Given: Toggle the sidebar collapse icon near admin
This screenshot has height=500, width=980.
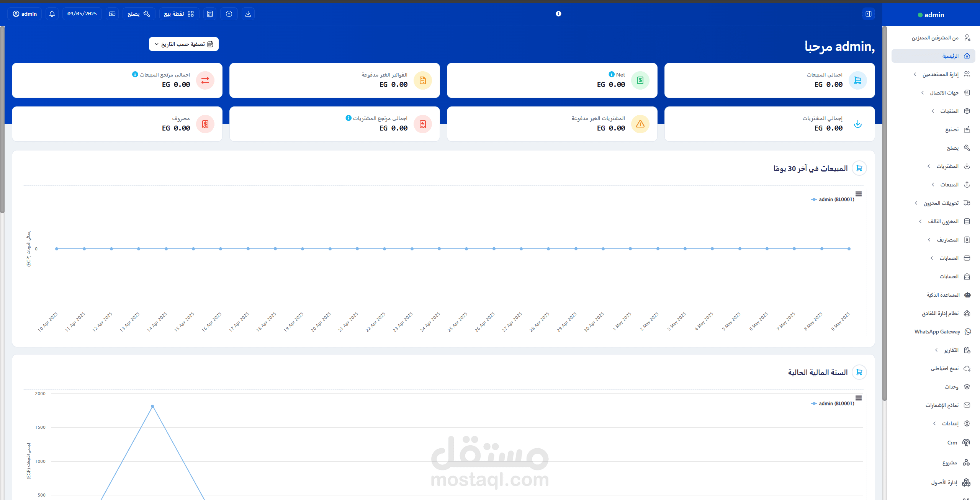Looking at the screenshot, I should click(x=869, y=14).
